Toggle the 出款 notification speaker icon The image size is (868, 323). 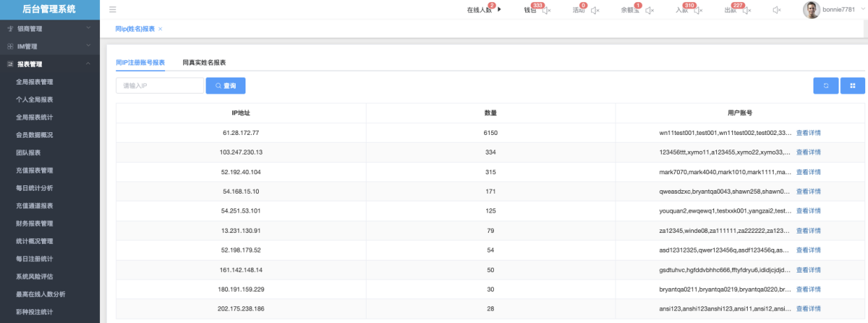(x=746, y=10)
